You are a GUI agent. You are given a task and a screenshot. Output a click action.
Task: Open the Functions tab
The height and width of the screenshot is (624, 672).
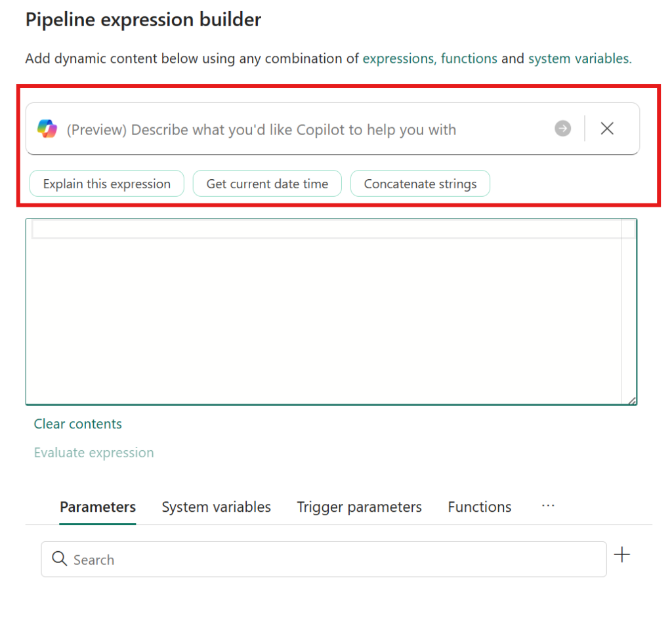pos(479,507)
